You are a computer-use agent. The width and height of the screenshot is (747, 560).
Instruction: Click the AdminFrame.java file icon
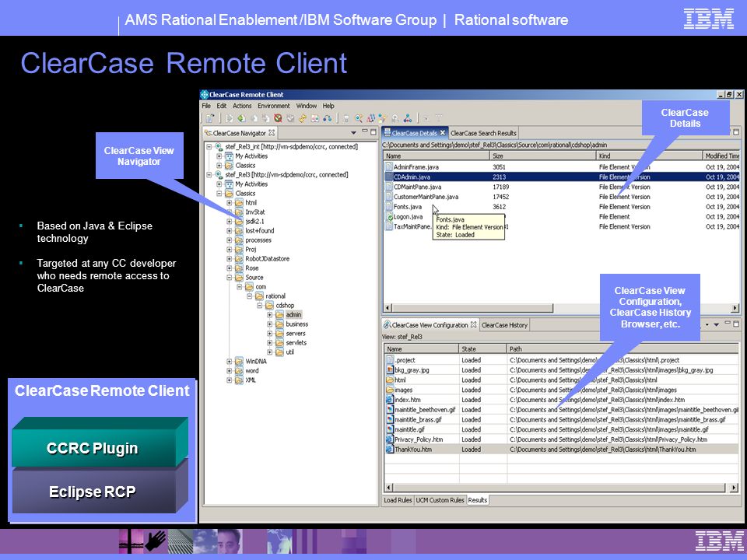pyautogui.click(x=389, y=166)
